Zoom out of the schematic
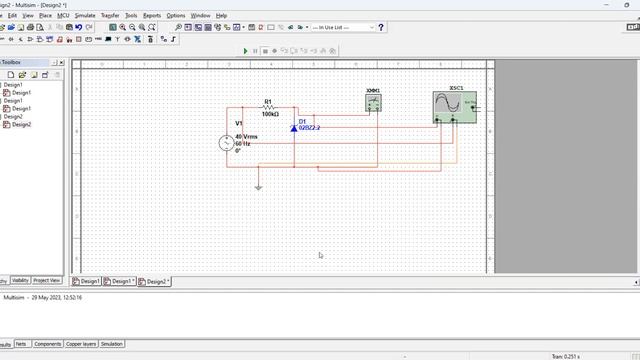 pyautogui.click(x=132, y=27)
